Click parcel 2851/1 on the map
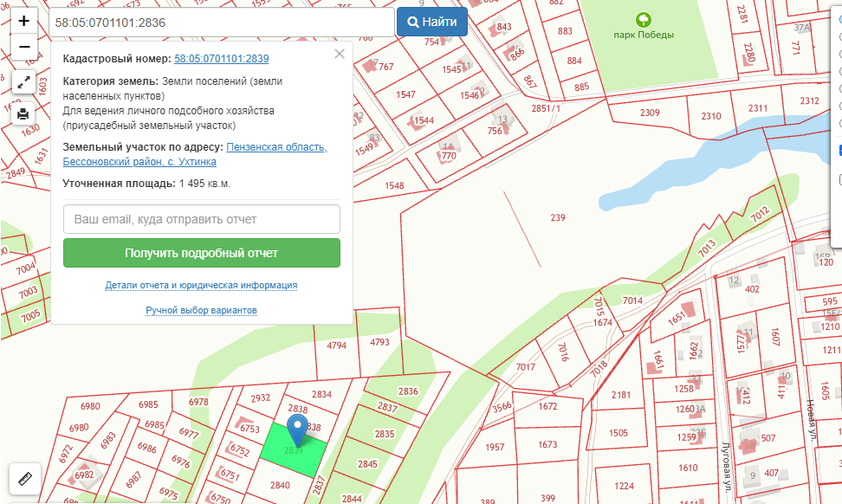Screen dimensions: 842x504 (546, 108)
